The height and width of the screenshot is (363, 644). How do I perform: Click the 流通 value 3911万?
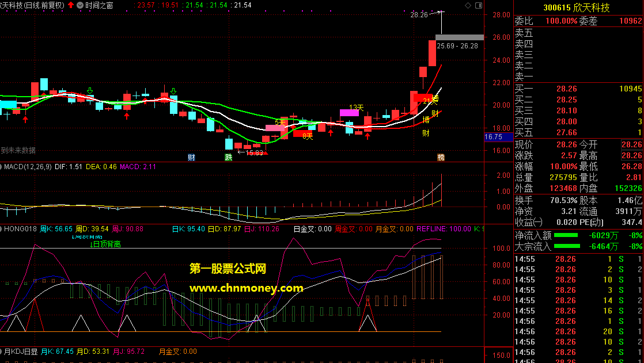point(628,212)
